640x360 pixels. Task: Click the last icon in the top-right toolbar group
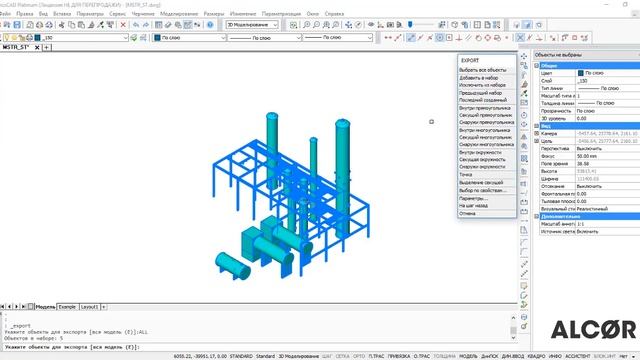click(x=539, y=25)
